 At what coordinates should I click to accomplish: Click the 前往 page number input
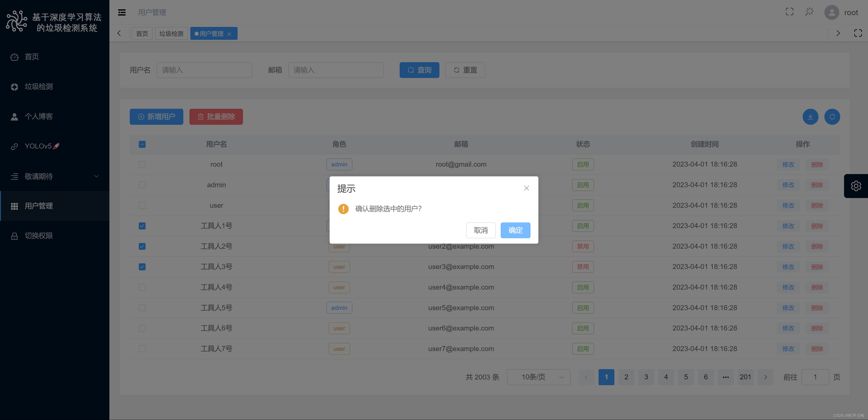pyautogui.click(x=815, y=377)
